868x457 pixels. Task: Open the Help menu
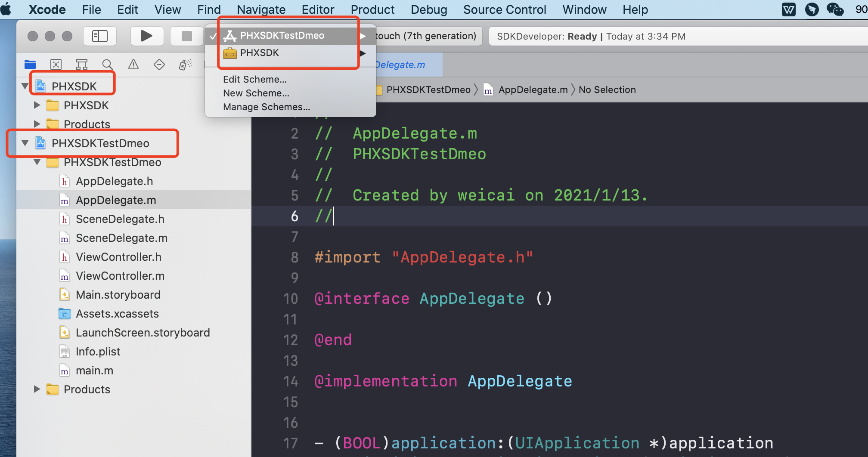tap(635, 9)
